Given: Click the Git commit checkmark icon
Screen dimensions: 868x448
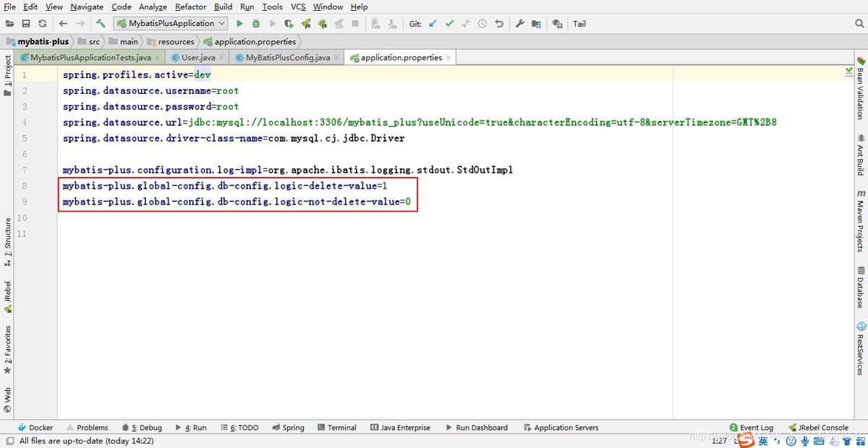Looking at the screenshot, I should click(449, 24).
